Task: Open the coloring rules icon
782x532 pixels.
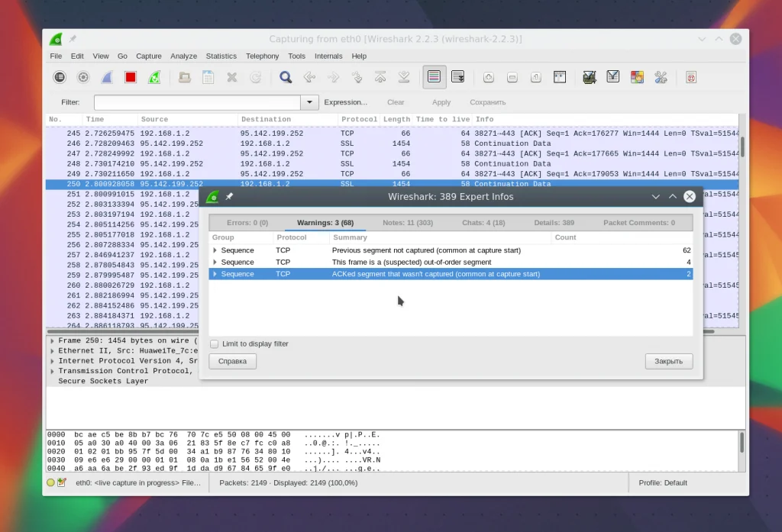Action: (637, 77)
